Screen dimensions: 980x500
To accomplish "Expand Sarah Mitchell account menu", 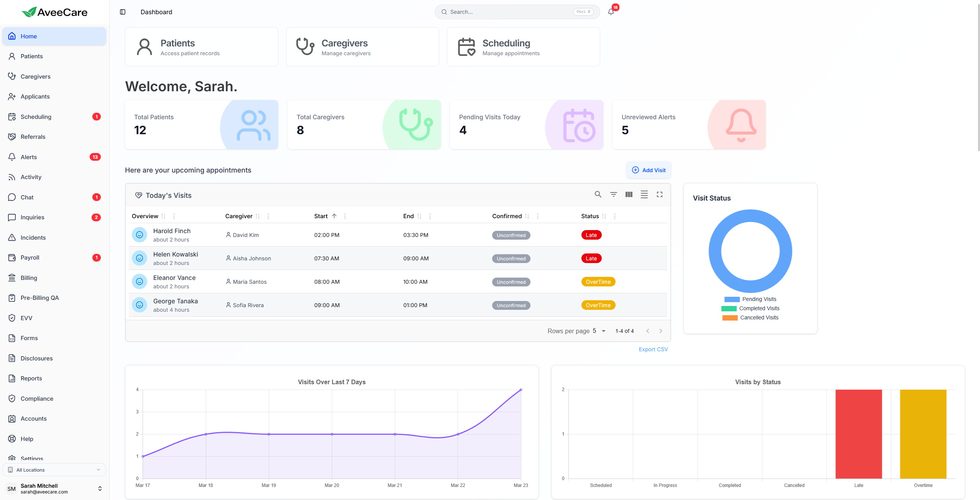I will pyautogui.click(x=100, y=488).
